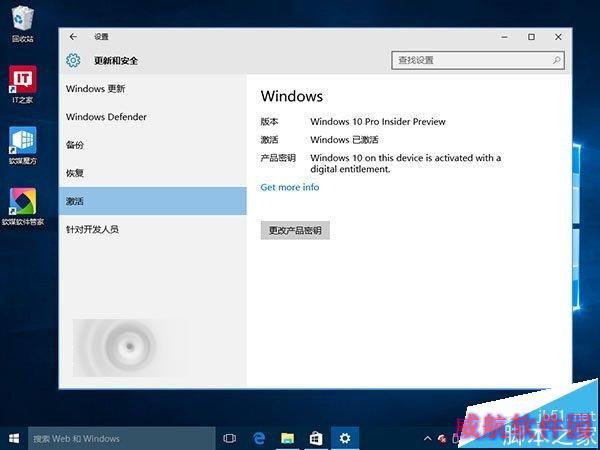This screenshot has height=450, width=600.
Task: Open the 软媒软件管家 desktop shortcut
Action: pos(23,207)
